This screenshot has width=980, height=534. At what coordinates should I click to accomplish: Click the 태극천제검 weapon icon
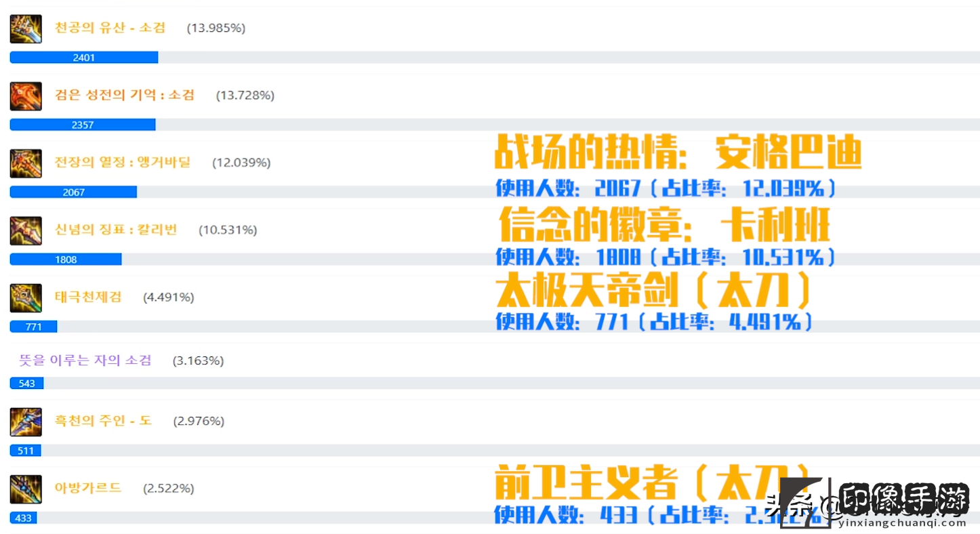(26, 297)
